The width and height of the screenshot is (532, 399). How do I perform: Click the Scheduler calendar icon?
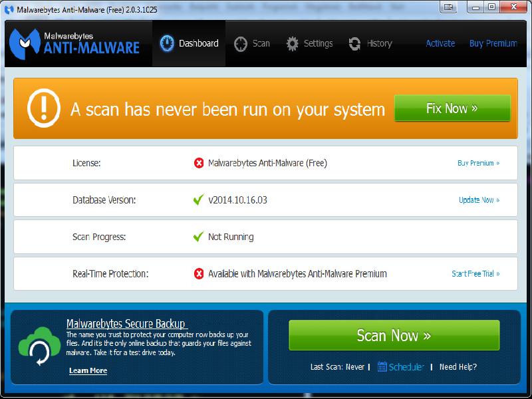pos(382,367)
